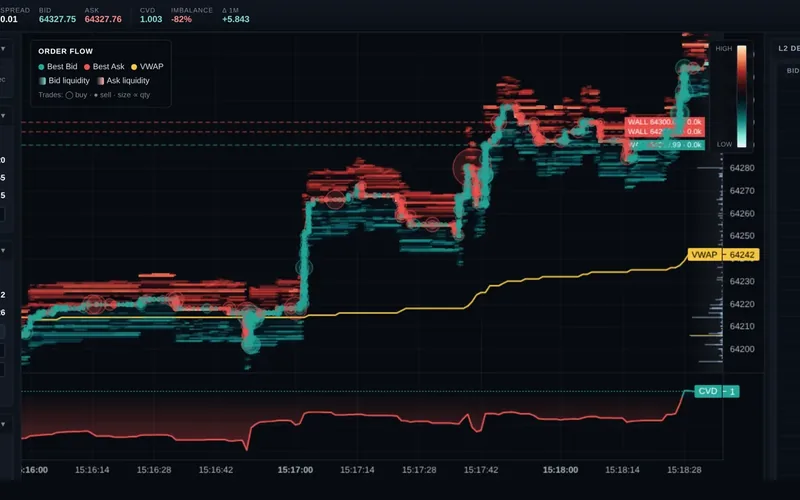Click the bold 15:17:00 time axis label
The height and width of the screenshot is (500, 800).
click(x=295, y=470)
